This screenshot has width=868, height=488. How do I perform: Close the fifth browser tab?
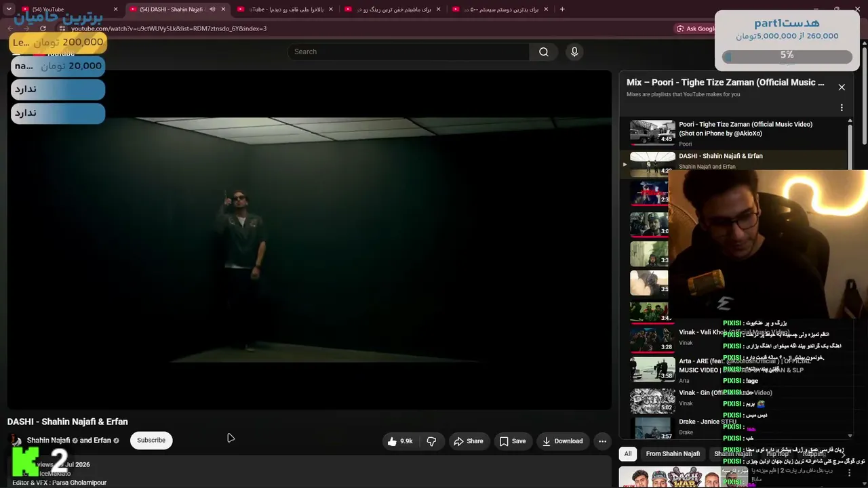[x=547, y=9]
